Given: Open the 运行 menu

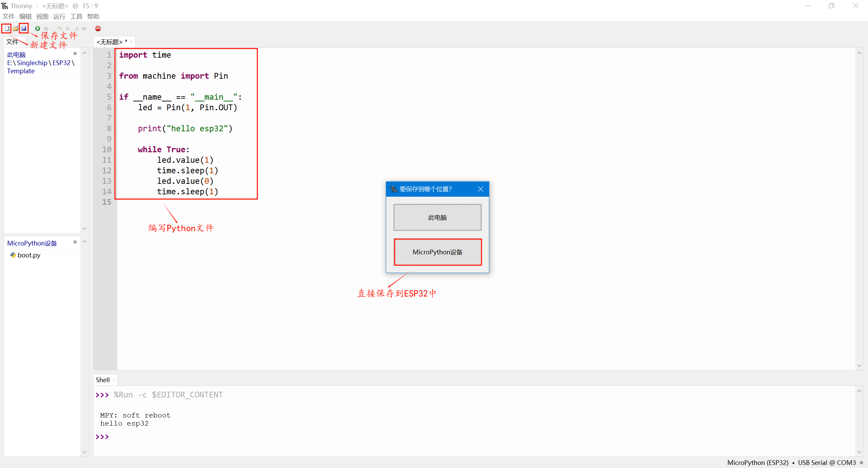Looking at the screenshot, I should click(x=59, y=16).
